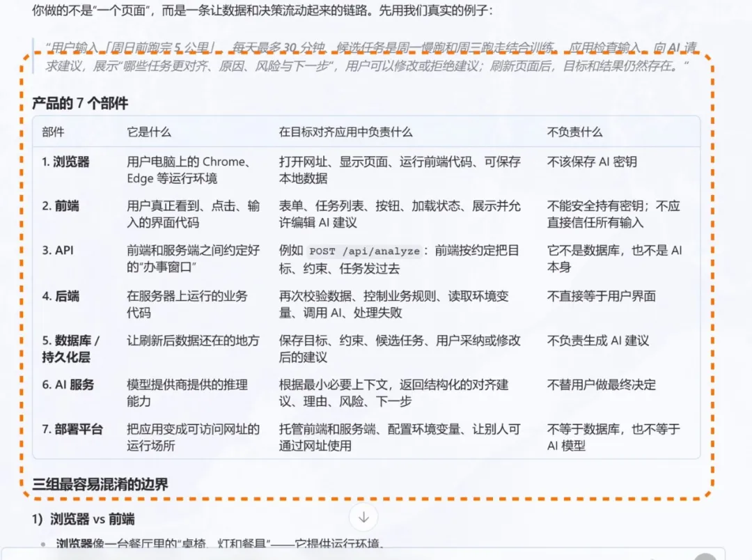Screen dimensions: 752x560
Task: Select the table cell 1. 浏览器
Action: (x=65, y=162)
